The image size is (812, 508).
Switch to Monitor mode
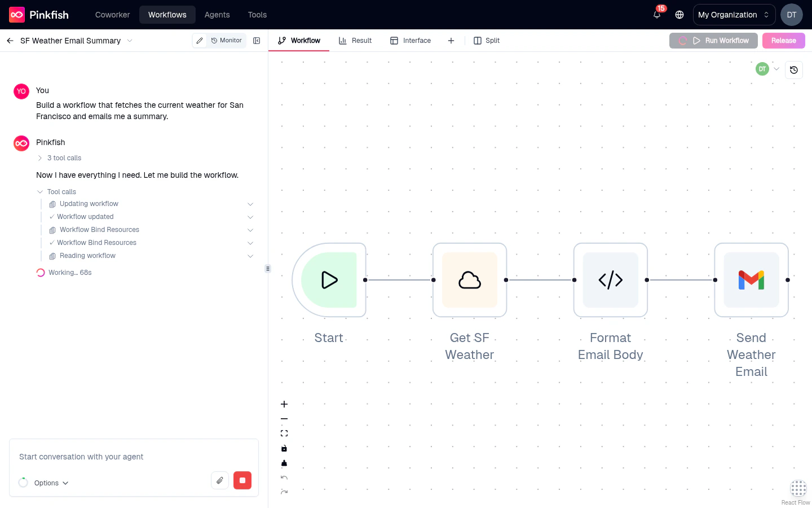[226, 41]
